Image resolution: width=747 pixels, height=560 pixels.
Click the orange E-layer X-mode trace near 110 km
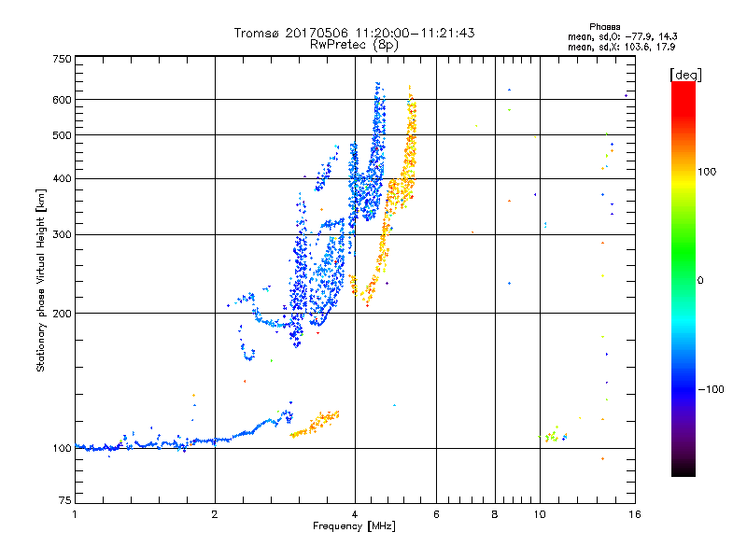tap(315, 424)
